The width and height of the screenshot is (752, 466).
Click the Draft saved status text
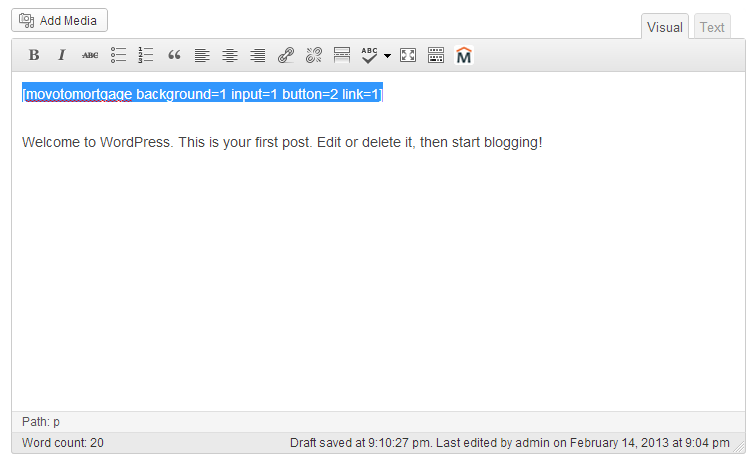coord(510,443)
